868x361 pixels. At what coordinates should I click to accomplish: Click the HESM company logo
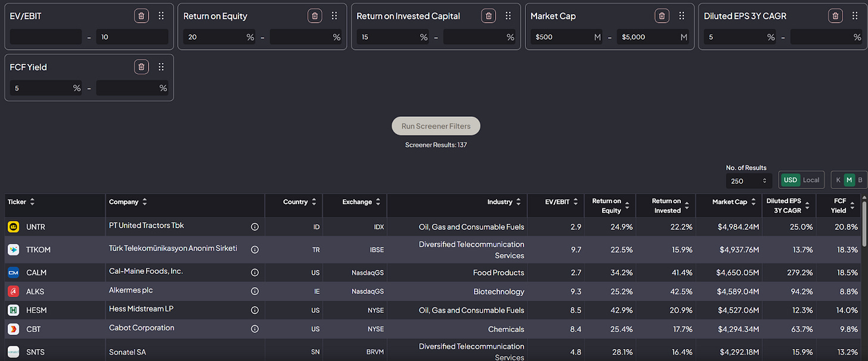tap(13, 310)
